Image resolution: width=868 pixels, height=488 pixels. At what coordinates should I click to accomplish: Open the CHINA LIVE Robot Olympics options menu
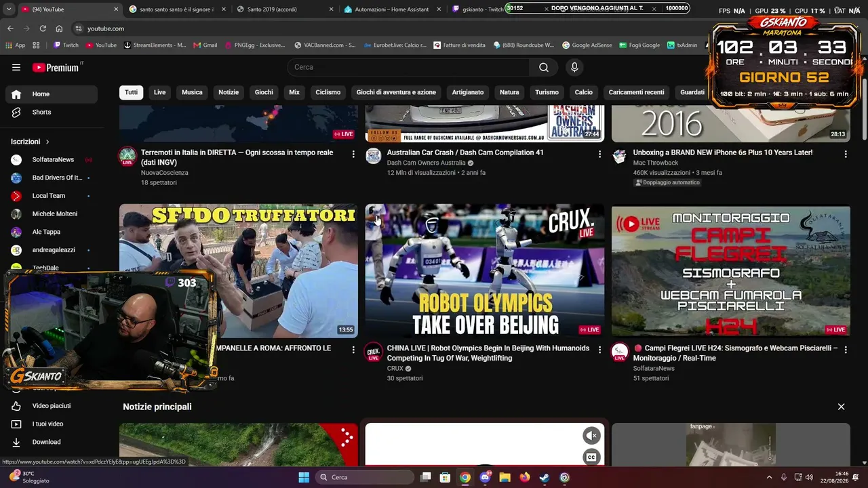[599, 350]
